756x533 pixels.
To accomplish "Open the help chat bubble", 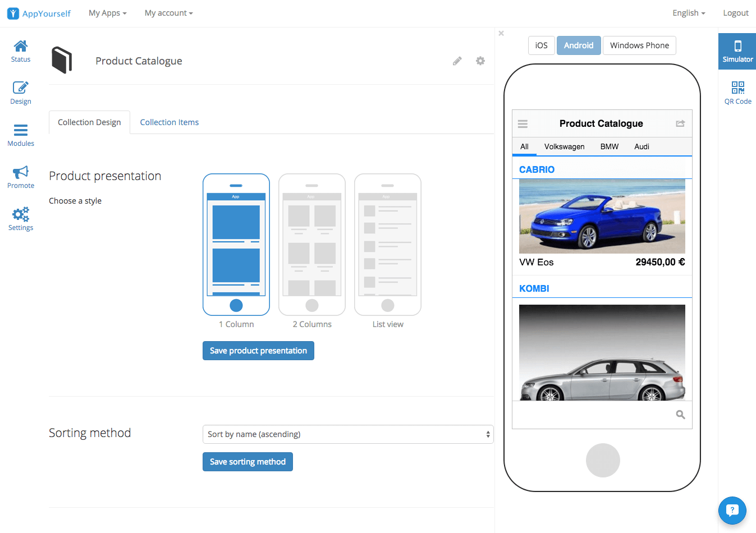I will coord(732,511).
